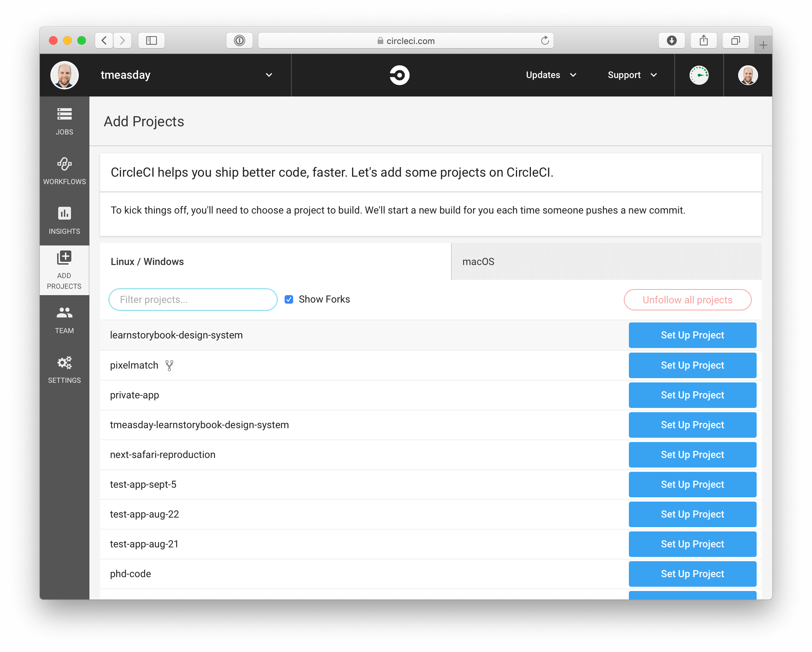Select the test-app-aug-21 project name
The height and width of the screenshot is (652, 812).
(x=144, y=544)
